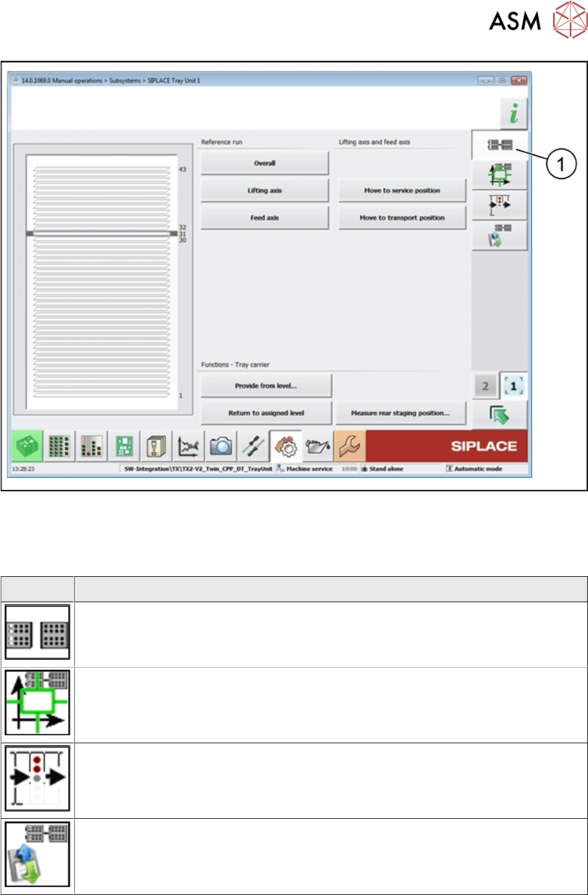The width and height of the screenshot is (588, 895).
Task: Open the bar chart statistics icon
Action: point(92,446)
